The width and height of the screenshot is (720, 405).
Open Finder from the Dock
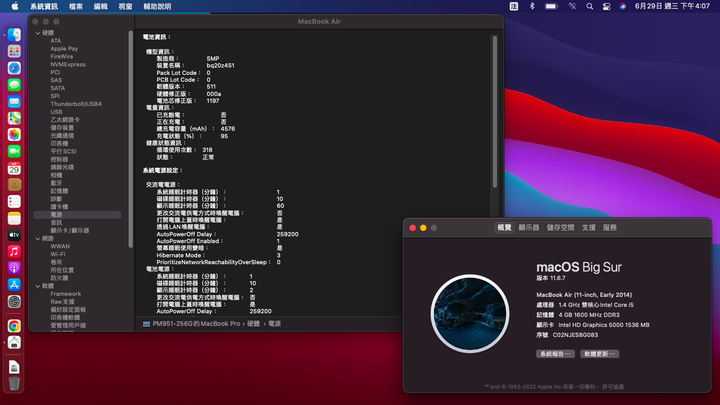tap(14, 35)
